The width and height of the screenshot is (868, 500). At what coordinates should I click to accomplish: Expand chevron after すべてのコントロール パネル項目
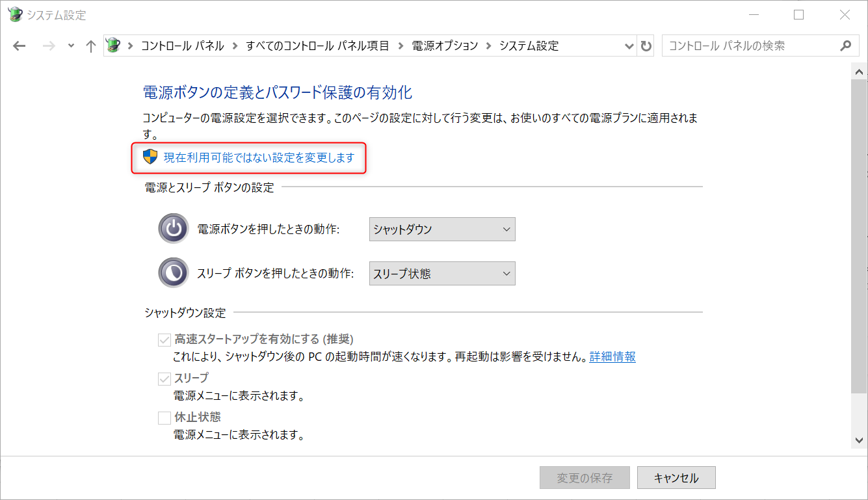[x=401, y=46]
